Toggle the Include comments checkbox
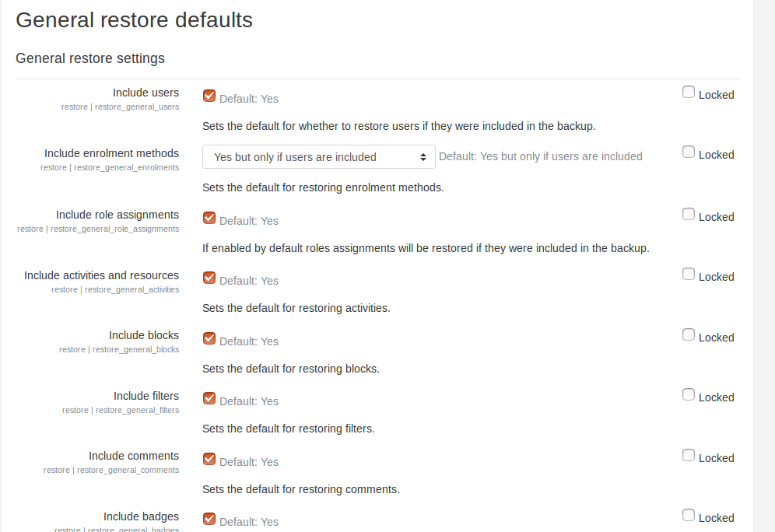 coord(209,459)
